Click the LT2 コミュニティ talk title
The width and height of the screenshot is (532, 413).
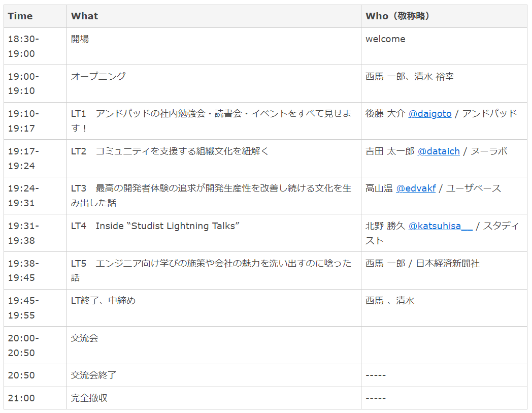[170, 151]
